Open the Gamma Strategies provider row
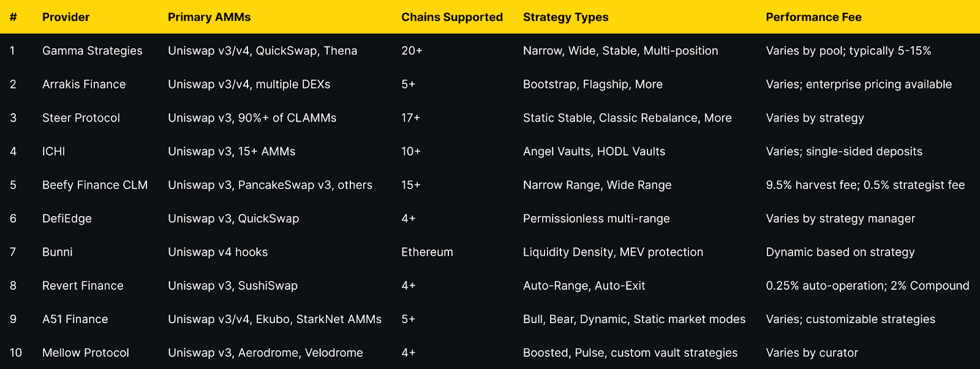The image size is (980, 369). click(92, 51)
